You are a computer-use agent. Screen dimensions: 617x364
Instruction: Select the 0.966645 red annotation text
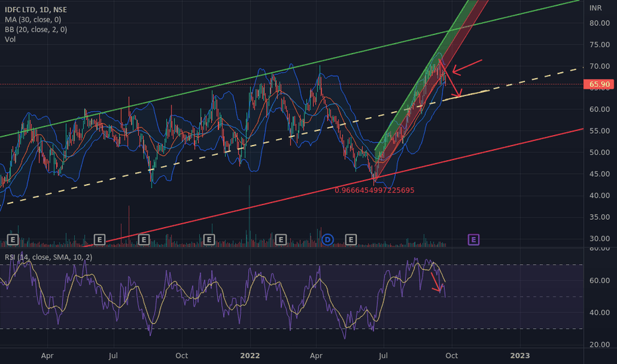[x=374, y=190]
